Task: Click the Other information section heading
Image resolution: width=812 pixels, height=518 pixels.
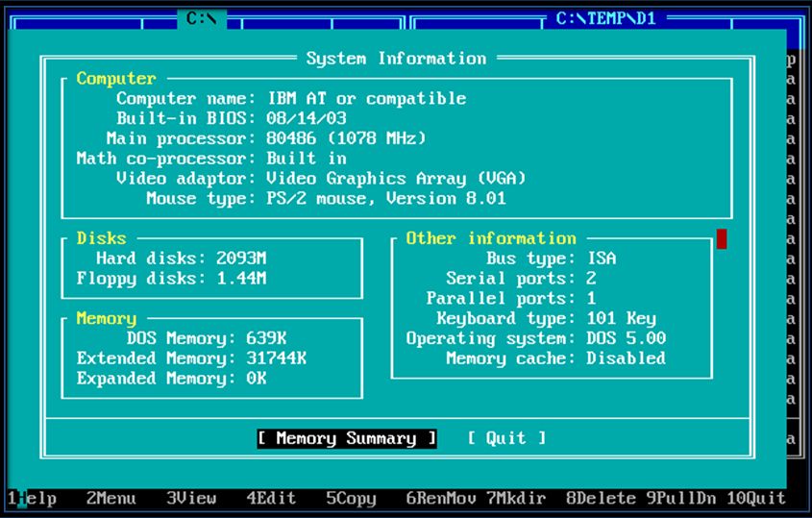Action: tap(491, 238)
